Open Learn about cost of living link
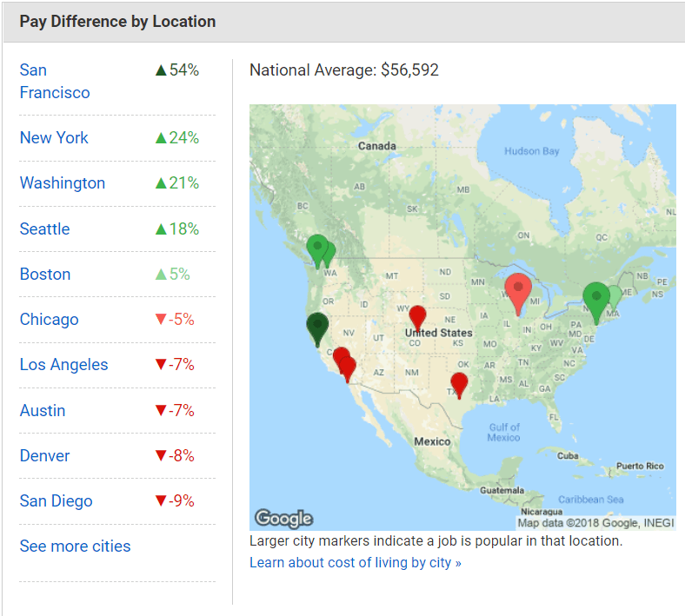 (x=356, y=563)
